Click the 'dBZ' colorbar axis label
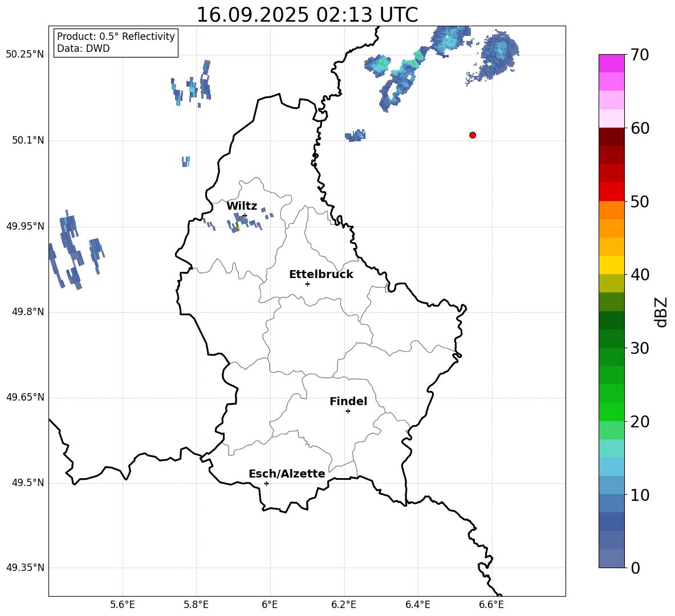The height and width of the screenshot is (616, 675). tap(661, 312)
